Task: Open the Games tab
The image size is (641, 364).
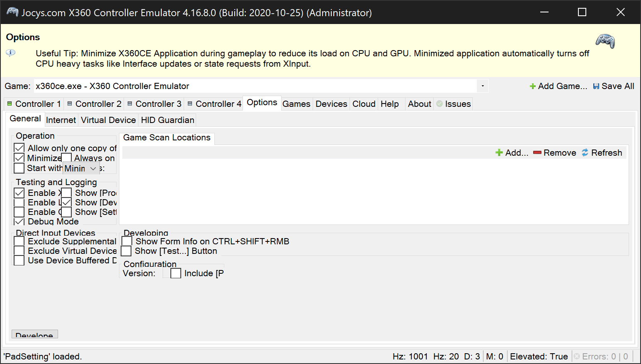Action: [x=296, y=104]
